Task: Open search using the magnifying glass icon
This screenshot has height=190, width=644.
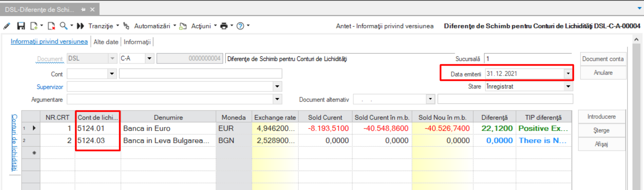Action: 63,26
